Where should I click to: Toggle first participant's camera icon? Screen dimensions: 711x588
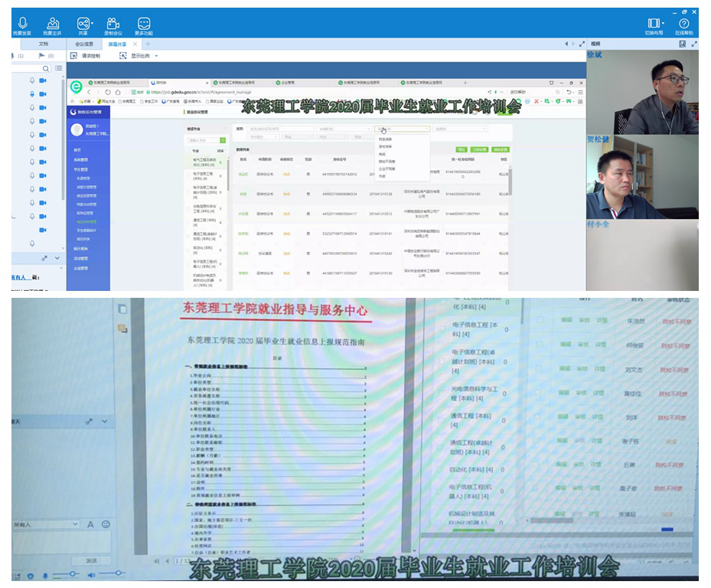click(44, 81)
